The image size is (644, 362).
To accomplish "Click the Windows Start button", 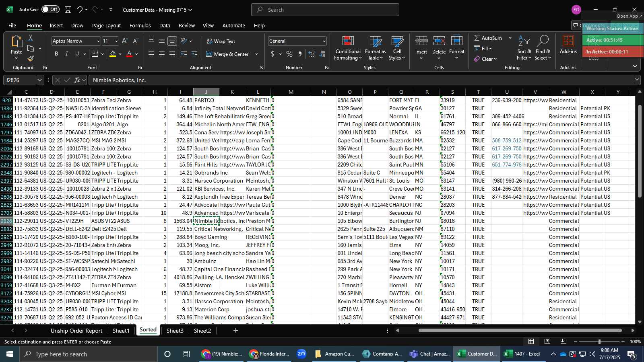I will point(9,354).
